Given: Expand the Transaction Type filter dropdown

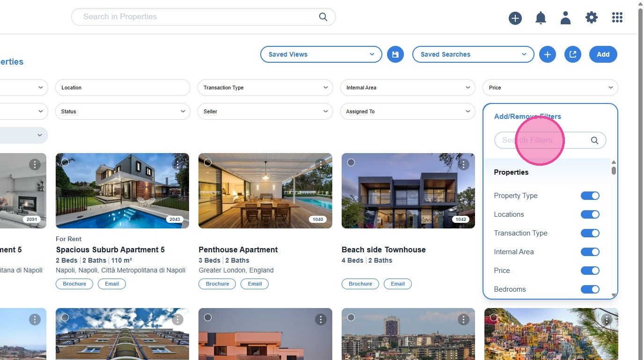Looking at the screenshot, I should (x=265, y=88).
